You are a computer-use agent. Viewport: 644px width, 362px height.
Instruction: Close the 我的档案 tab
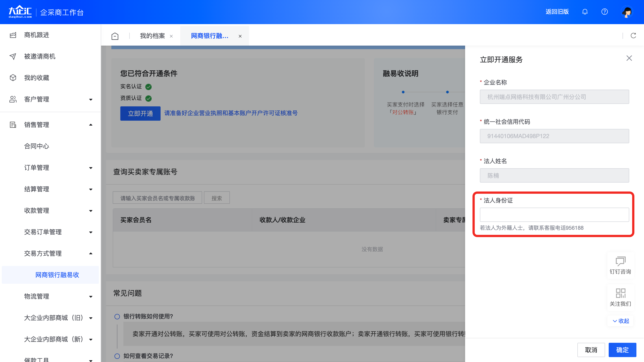[171, 36]
